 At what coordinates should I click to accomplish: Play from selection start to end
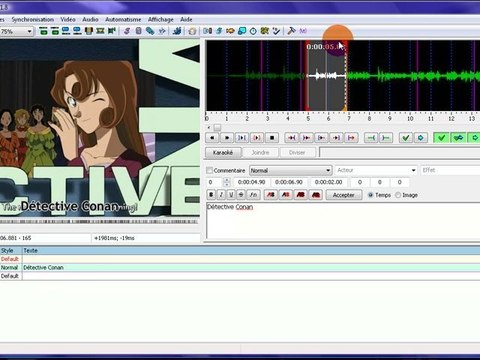point(351,138)
